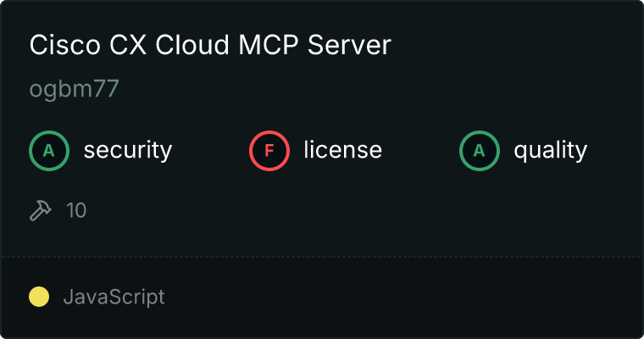Click the red F license grade badge
This screenshot has width=644, height=339.
tap(269, 151)
